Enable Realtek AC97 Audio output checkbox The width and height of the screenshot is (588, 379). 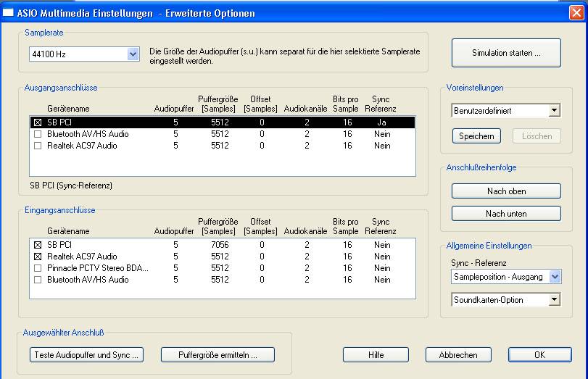pyautogui.click(x=38, y=146)
